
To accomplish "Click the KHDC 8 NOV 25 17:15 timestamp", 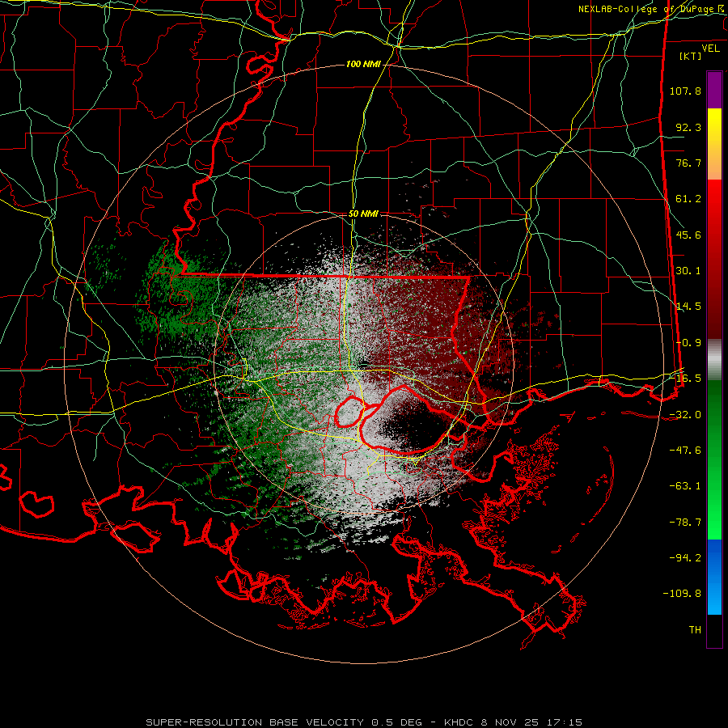I will click(x=513, y=722).
